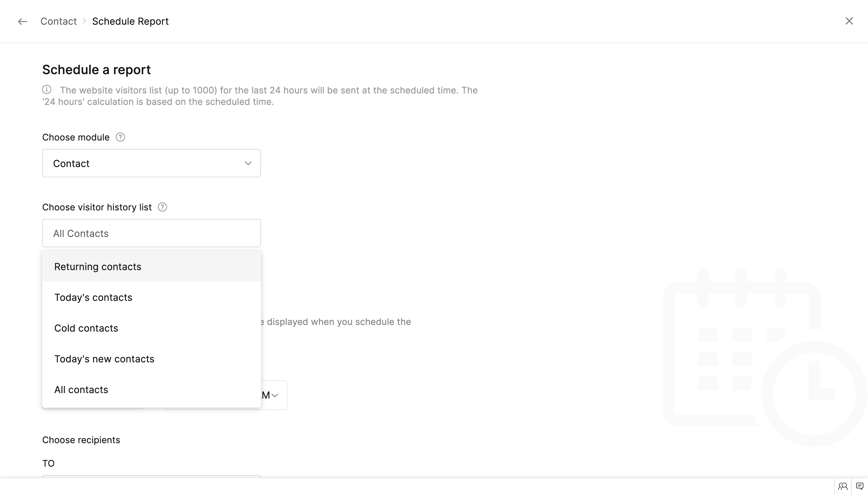
Task: Open the visitor history list help icon
Action: (x=162, y=207)
